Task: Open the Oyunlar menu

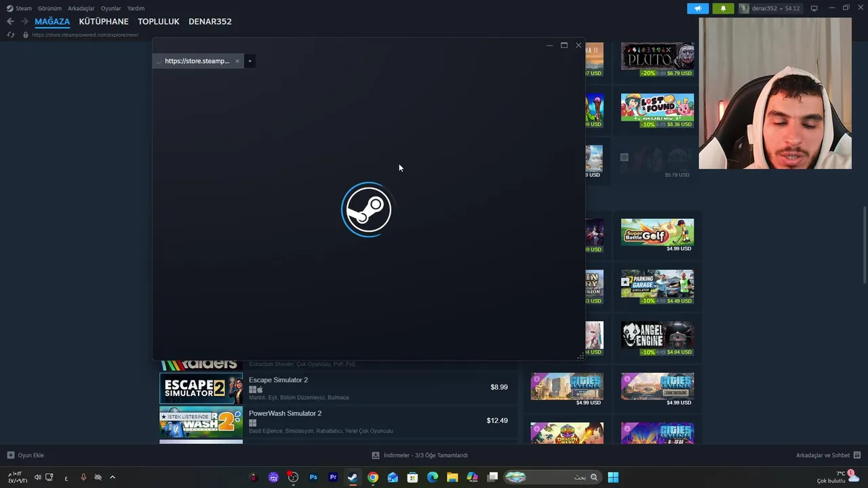Action: [x=111, y=8]
